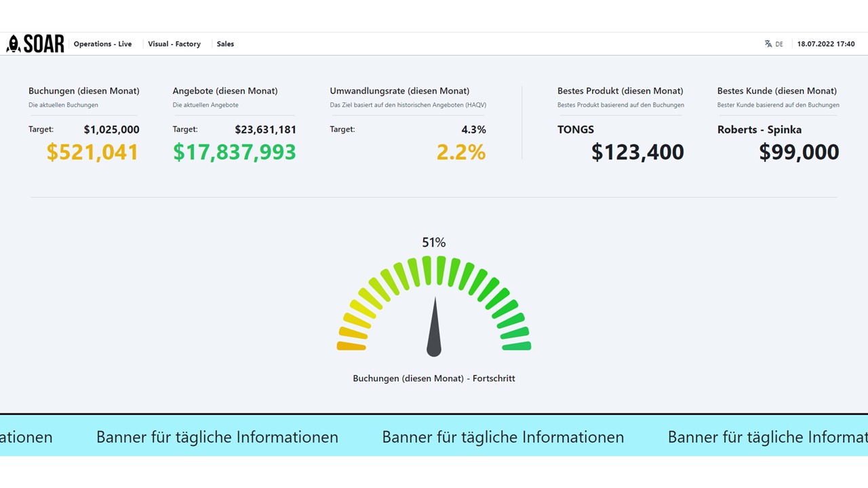Click the scrolling daily information banner
Screen dimensions: 868x488
tap(434, 435)
